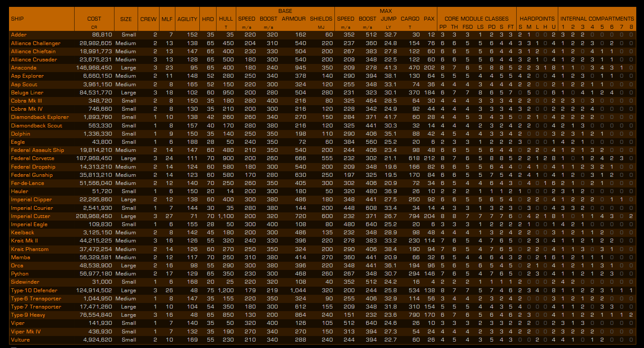Viewport: 644px width, 348px height.
Task: Select the HULL column header
Action: [x=226, y=19]
